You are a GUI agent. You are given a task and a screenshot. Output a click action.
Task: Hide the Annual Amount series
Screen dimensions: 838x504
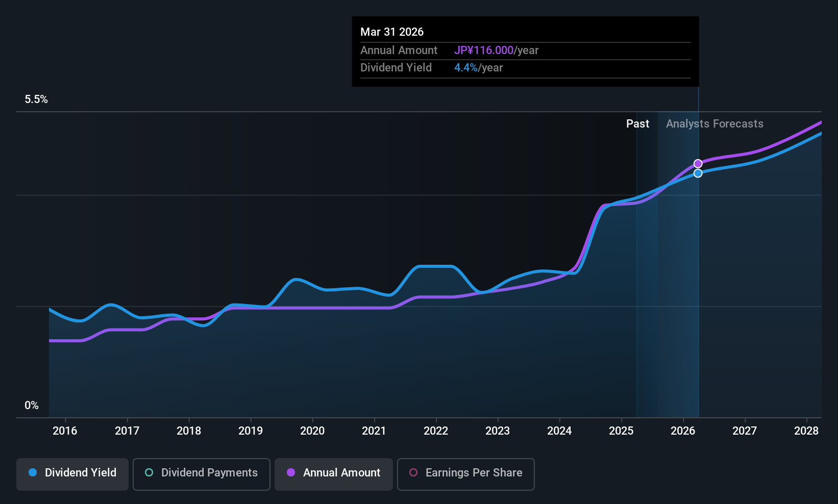pos(333,473)
